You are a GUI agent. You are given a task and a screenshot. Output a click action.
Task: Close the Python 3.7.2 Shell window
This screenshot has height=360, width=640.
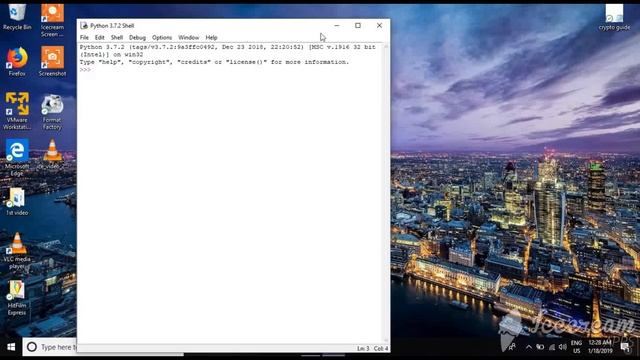pos(379,26)
